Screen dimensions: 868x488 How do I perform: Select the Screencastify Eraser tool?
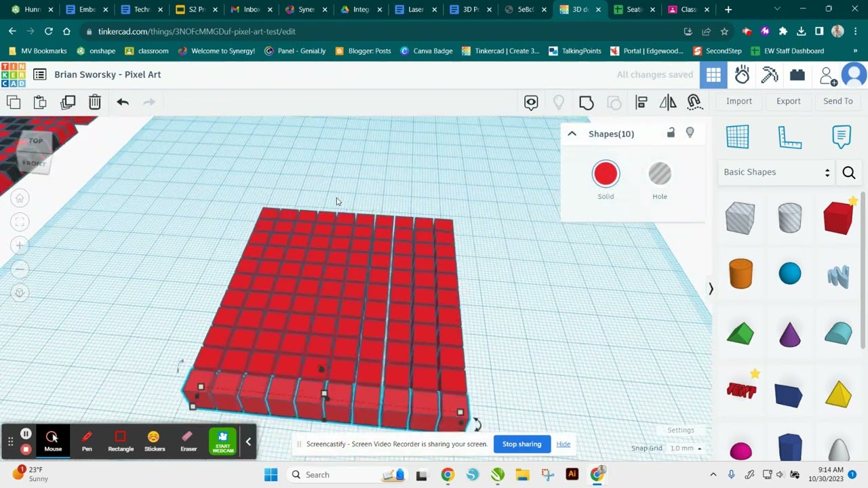click(189, 441)
